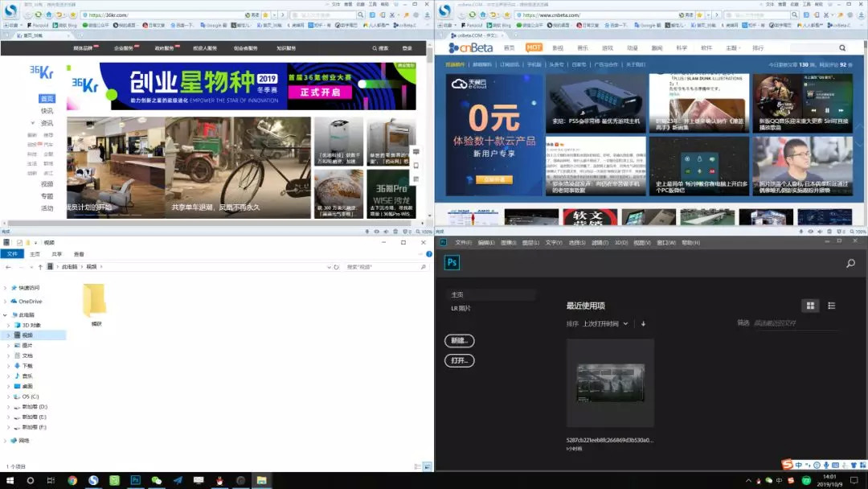Open WeChat from the taskbar
This screenshot has width=868, height=489.
tap(157, 480)
